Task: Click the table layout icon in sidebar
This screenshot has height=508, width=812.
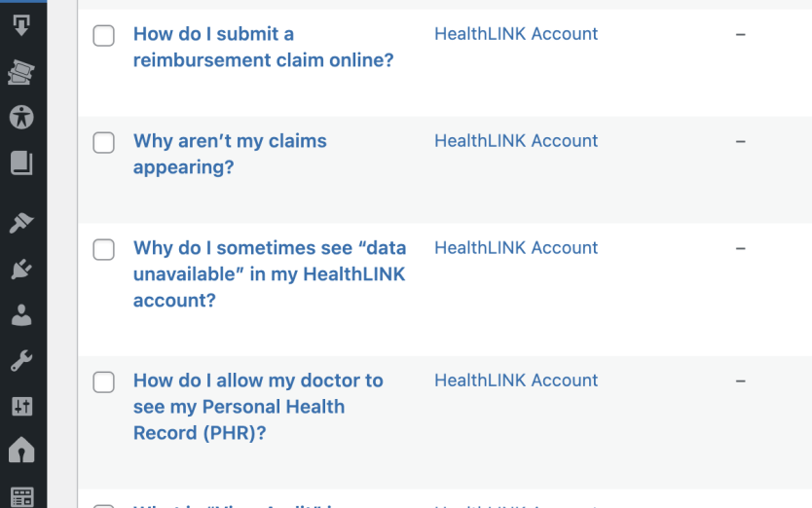Action: click(21, 496)
